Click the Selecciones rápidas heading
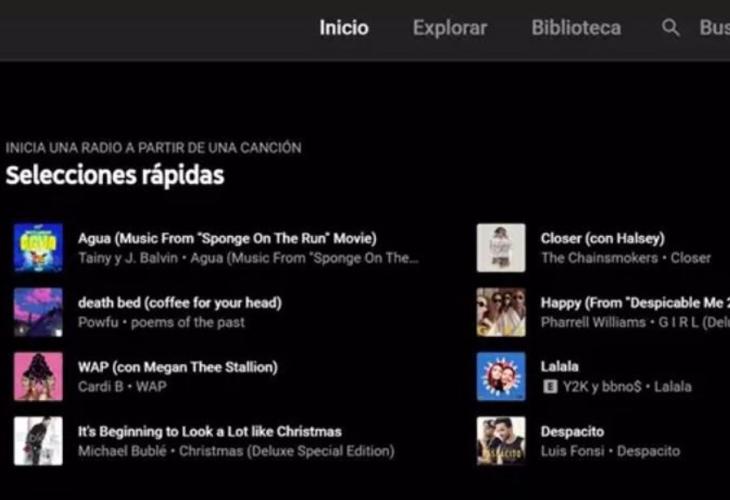 (x=115, y=176)
